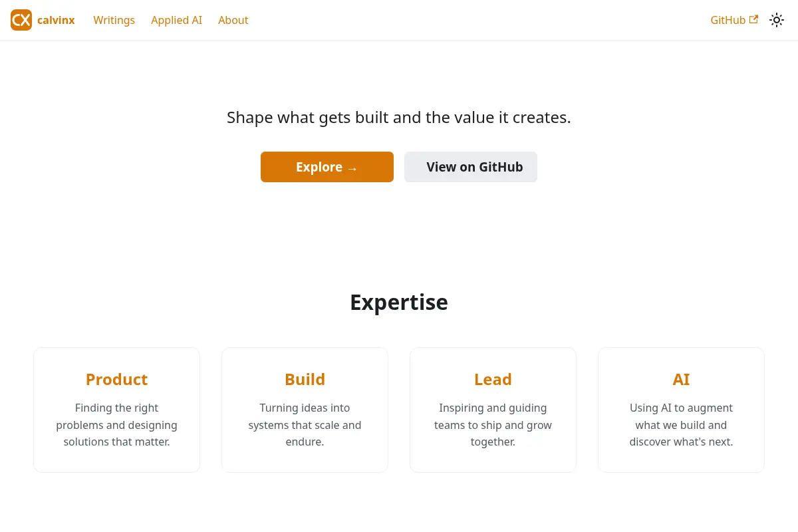Viewport: 798px width, 532px height.
Task: Select the Product expertise card
Action: coord(116,410)
